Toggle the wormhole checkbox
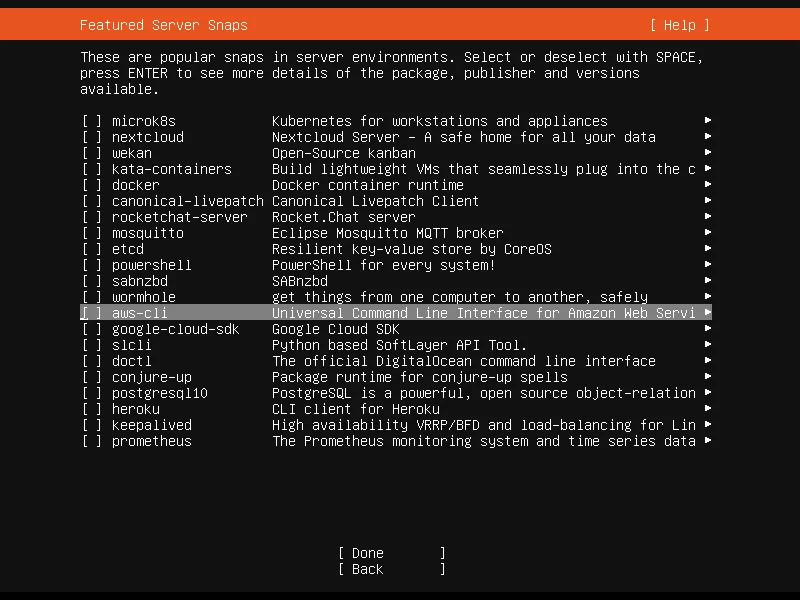Viewport: 800px width, 600px height. [92, 297]
